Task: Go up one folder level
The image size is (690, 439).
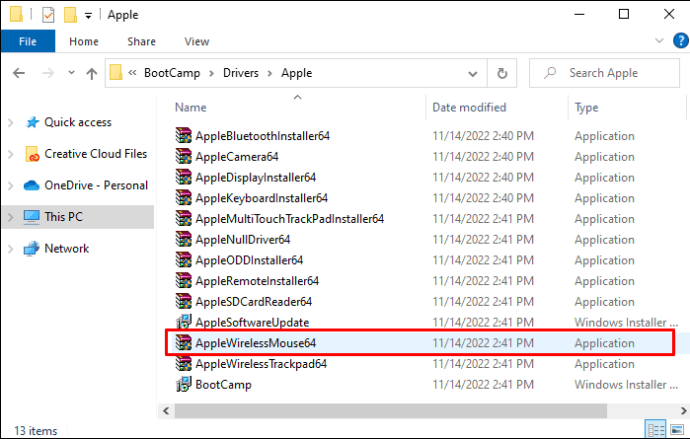Action: click(x=92, y=73)
